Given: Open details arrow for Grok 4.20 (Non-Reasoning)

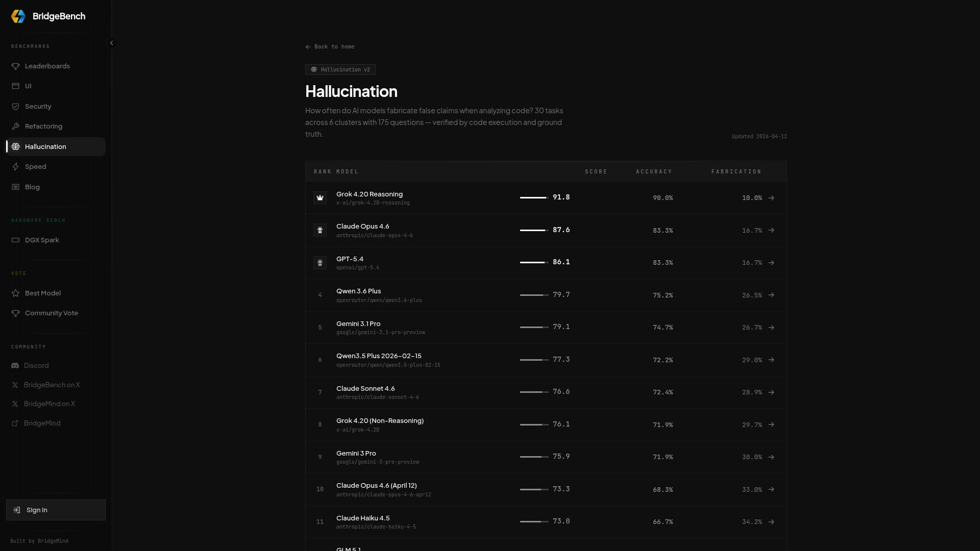Looking at the screenshot, I should [771, 425].
